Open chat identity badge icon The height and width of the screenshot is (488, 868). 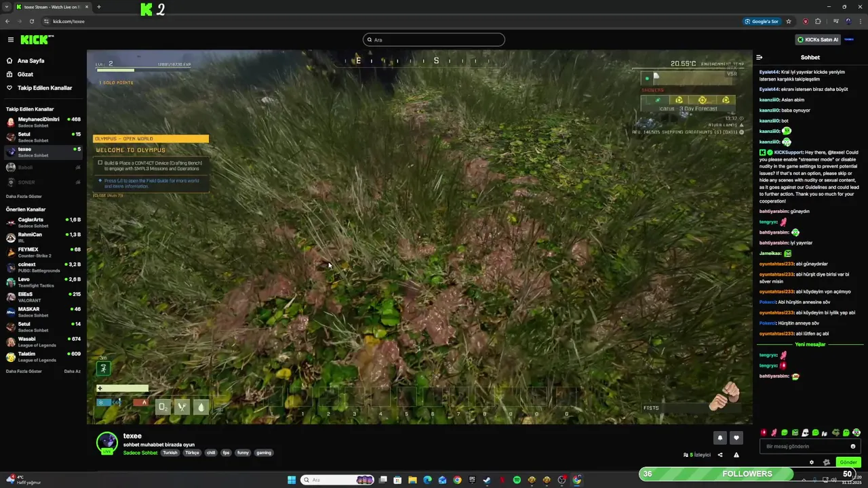[827, 462]
